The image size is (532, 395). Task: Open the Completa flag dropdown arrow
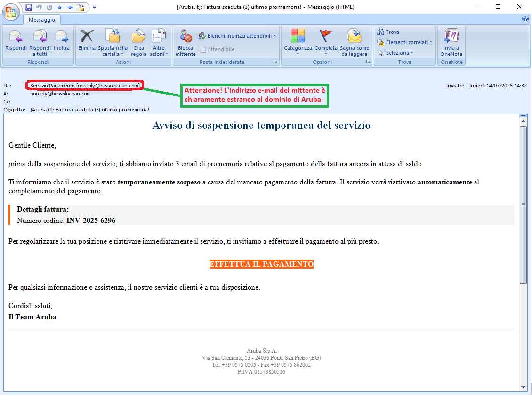tap(326, 54)
